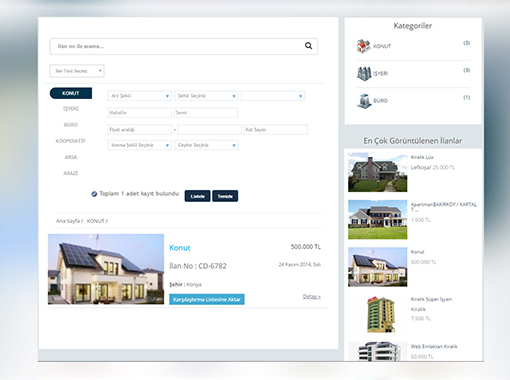Open the Cephe Seçiniz dropdown
Screen dimensions: 510x380
point(206,145)
